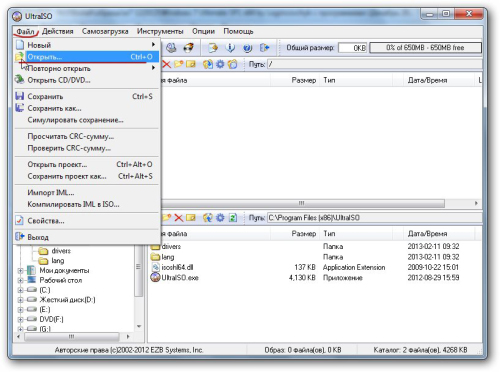Image resolution: width=500 pixels, height=372 pixels.
Task: Open the Действия menu
Action: tap(58, 31)
